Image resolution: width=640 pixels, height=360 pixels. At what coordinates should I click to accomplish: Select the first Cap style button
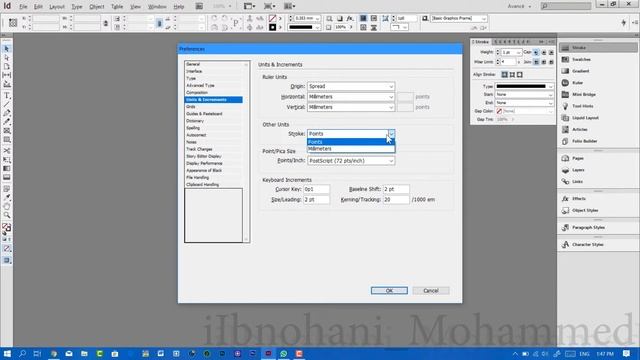(x=536, y=52)
